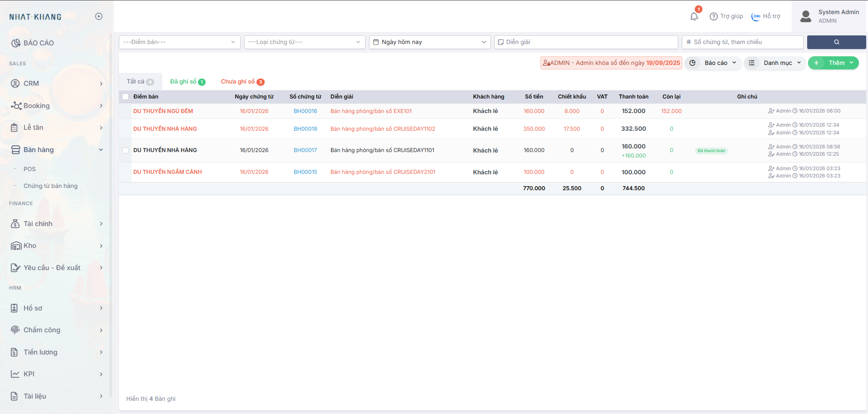Image resolution: width=868 pixels, height=414 pixels.
Task: Click the Diễn giải search field
Action: tap(586, 42)
